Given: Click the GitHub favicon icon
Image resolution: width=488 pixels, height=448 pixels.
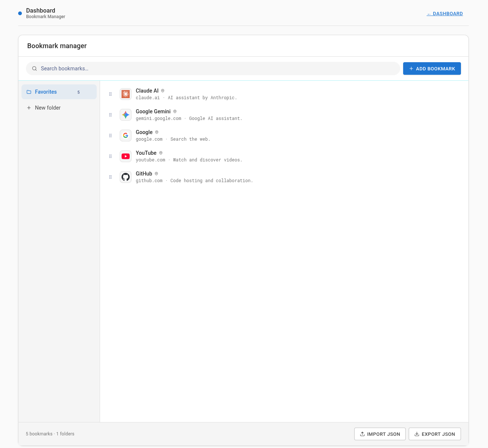Looking at the screenshot, I should (x=126, y=177).
